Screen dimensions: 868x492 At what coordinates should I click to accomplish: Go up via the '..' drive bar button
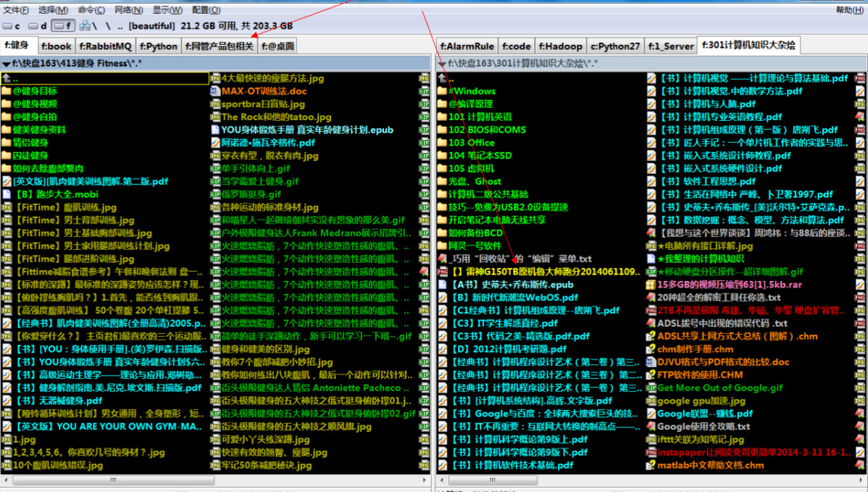120,26
